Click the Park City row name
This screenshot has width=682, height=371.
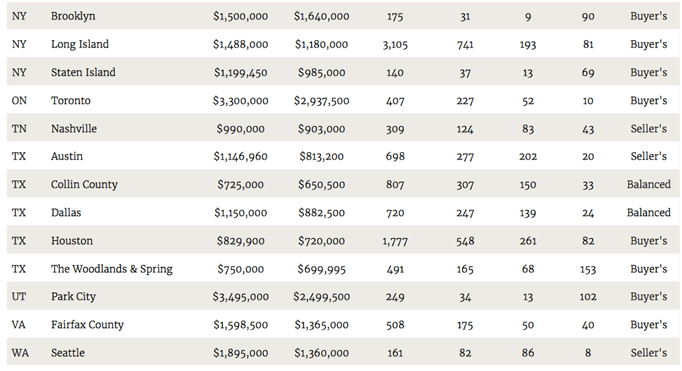coord(73,297)
